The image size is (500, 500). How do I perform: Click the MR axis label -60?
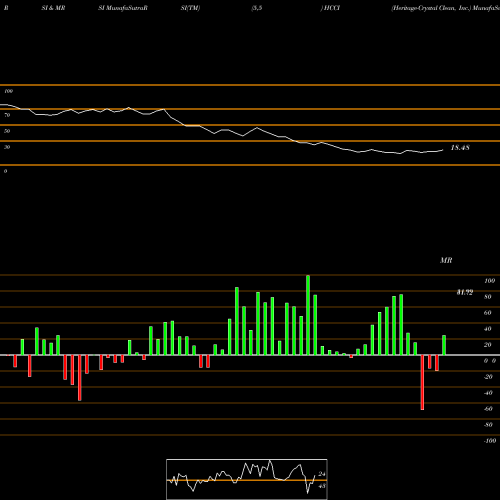point(488,409)
